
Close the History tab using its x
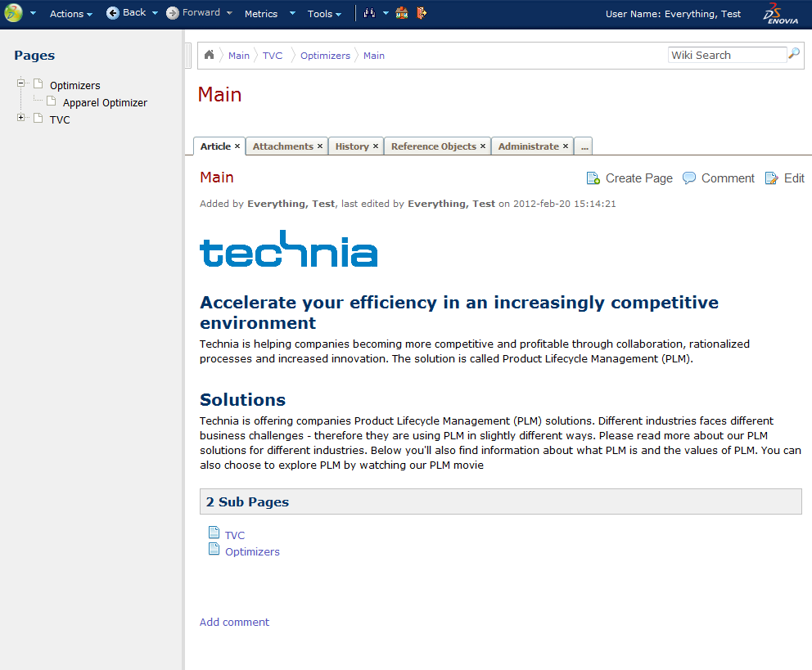click(376, 146)
